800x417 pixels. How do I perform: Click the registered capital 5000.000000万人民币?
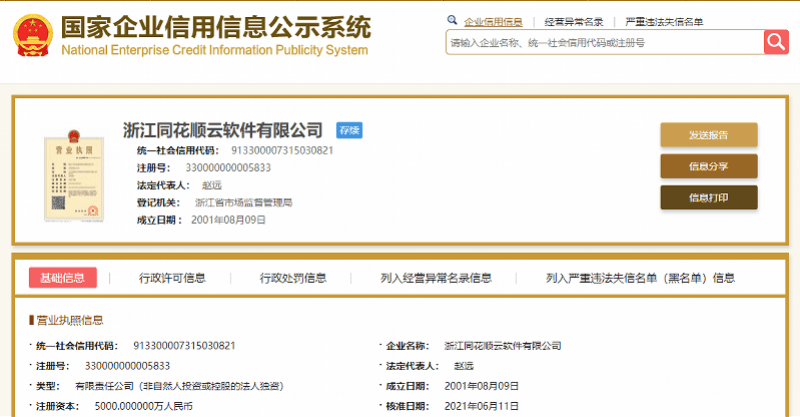[x=143, y=406]
